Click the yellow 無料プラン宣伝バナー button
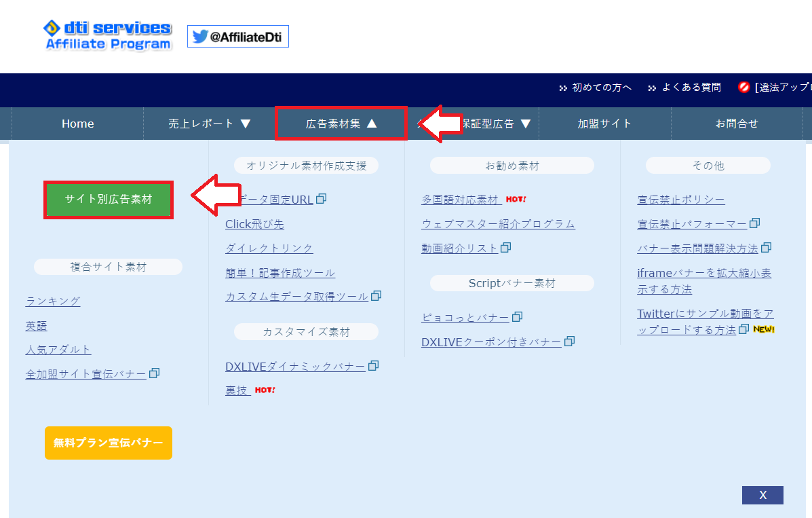Image resolution: width=812 pixels, height=518 pixels. pyautogui.click(x=109, y=443)
